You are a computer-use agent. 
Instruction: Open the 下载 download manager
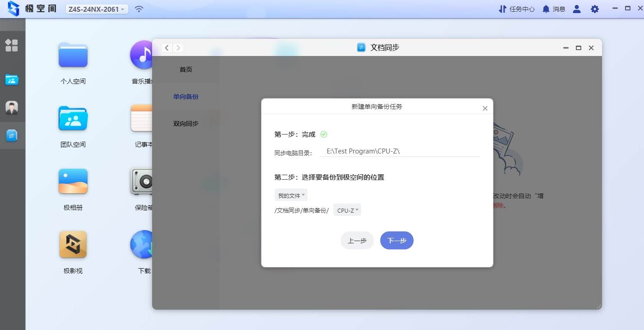click(x=143, y=244)
